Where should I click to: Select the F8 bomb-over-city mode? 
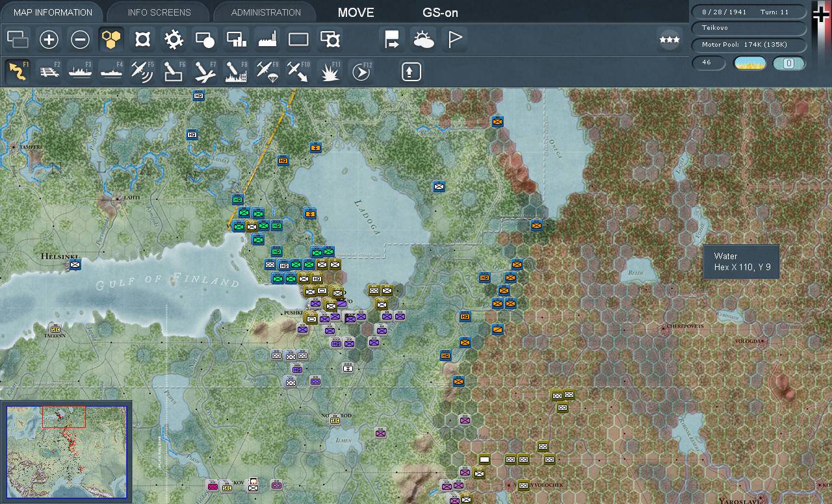pos(236,71)
